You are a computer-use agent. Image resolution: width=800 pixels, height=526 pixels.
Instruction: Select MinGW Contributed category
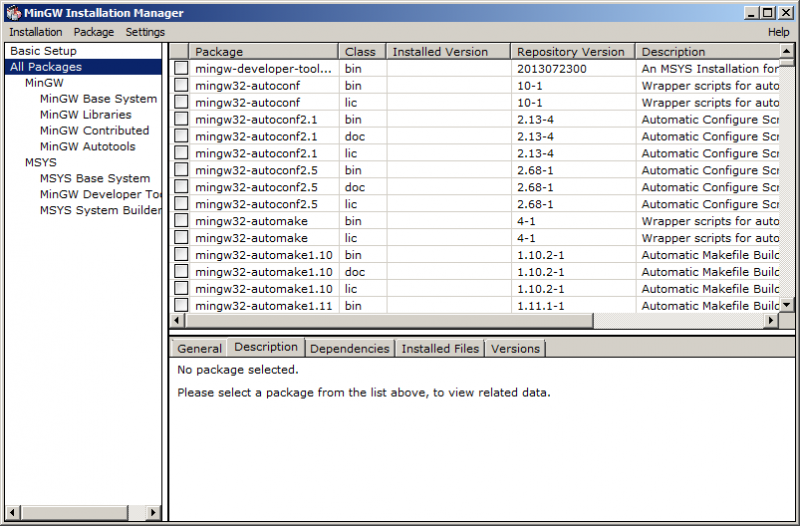[94, 130]
